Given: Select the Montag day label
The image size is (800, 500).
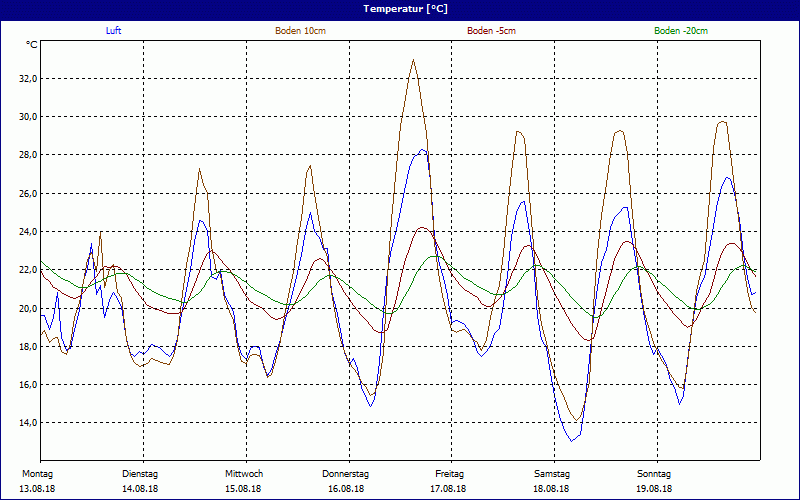Looking at the screenshot, I should click(x=38, y=473).
